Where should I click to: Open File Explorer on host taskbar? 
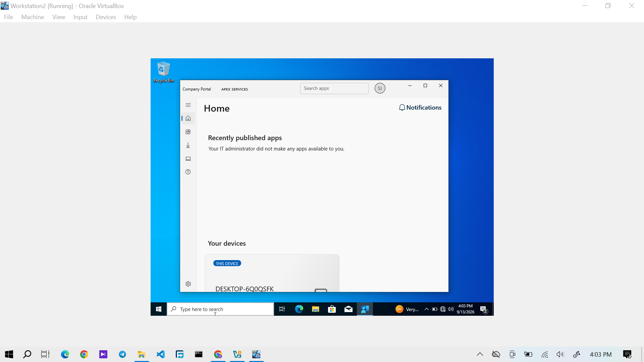click(x=142, y=354)
